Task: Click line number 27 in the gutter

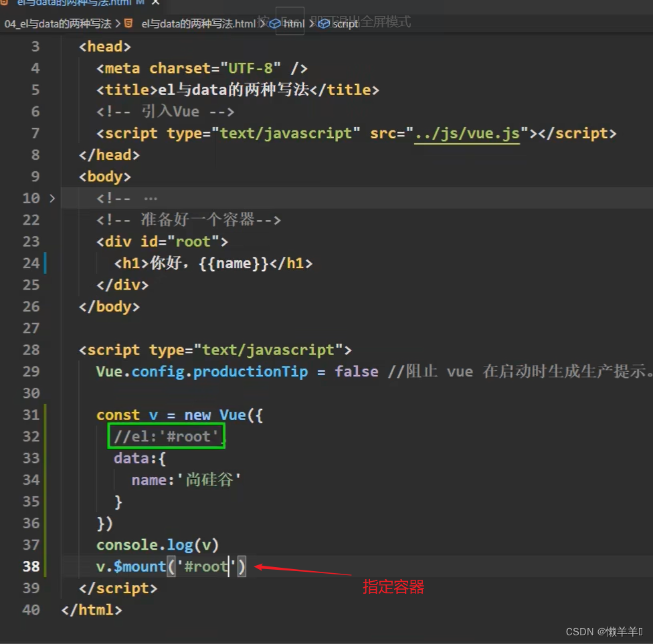Action: pos(31,328)
